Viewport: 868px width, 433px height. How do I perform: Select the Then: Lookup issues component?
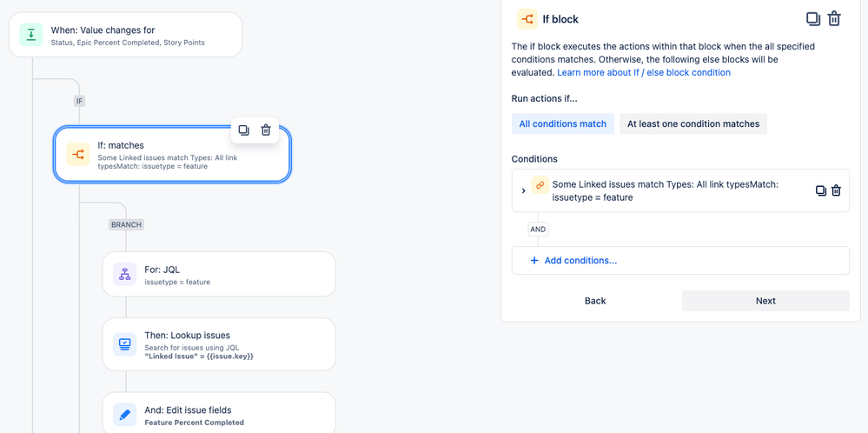[x=219, y=344]
